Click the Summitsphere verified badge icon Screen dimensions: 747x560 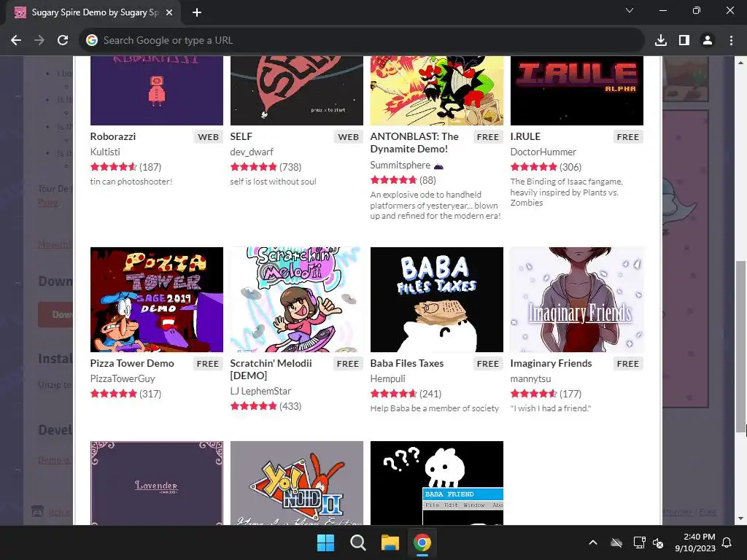(x=438, y=166)
